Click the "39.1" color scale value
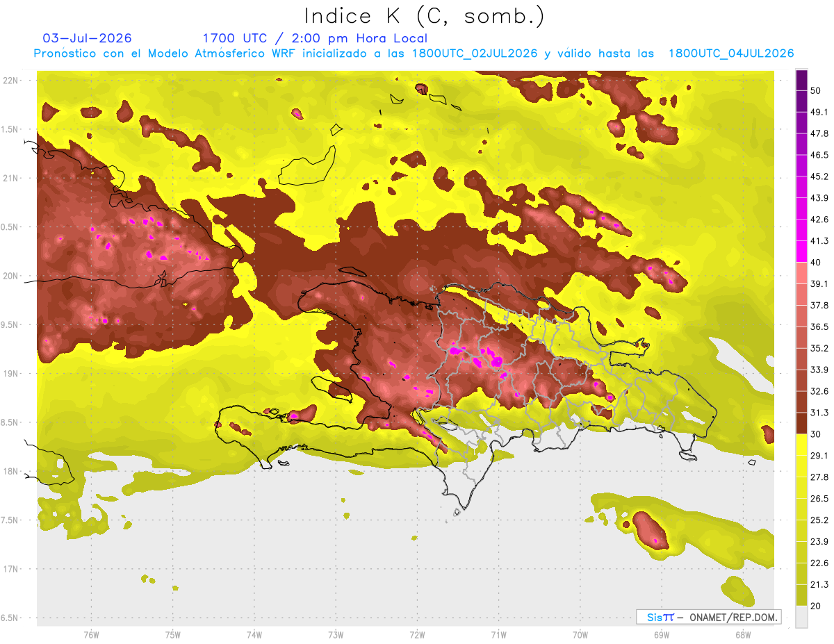834x644 pixels. pos(819,283)
